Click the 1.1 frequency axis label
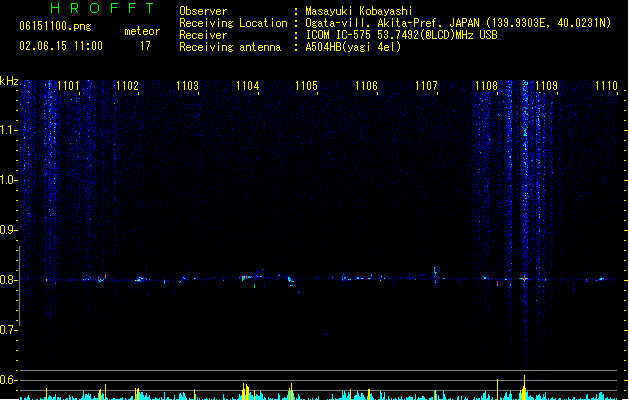 [x=8, y=130]
